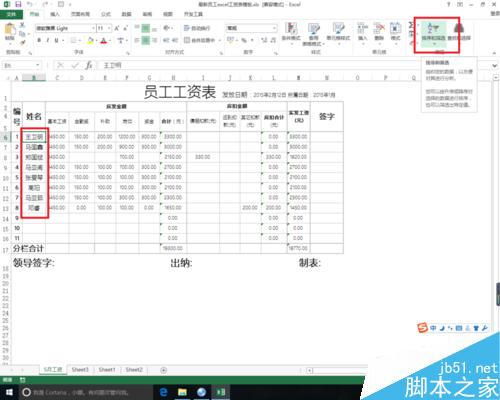Open the cell borders tool
500x400 pixels.
[74, 40]
